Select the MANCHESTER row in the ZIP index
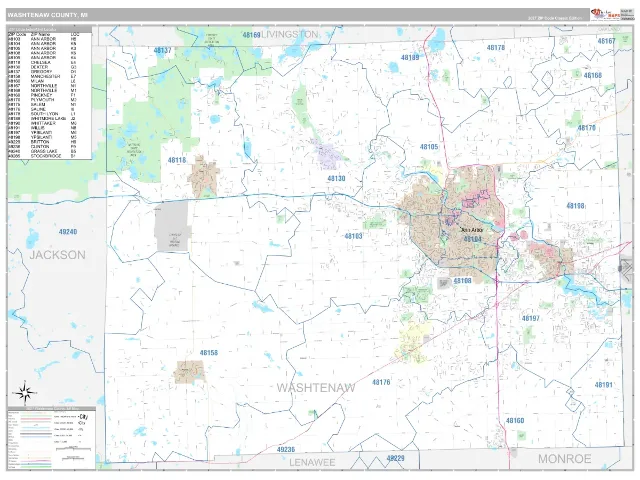Image resolution: width=640 pixels, height=480 pixels. click(42, 76)
